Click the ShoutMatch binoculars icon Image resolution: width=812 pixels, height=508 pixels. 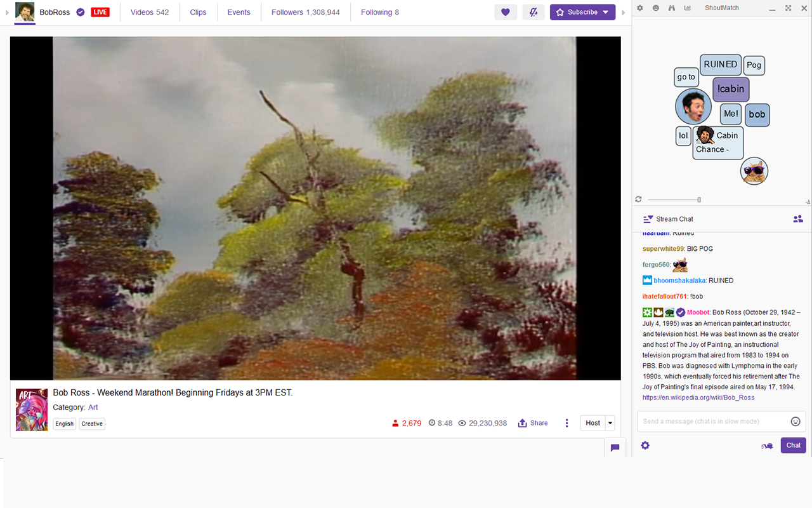pos(672,8)
